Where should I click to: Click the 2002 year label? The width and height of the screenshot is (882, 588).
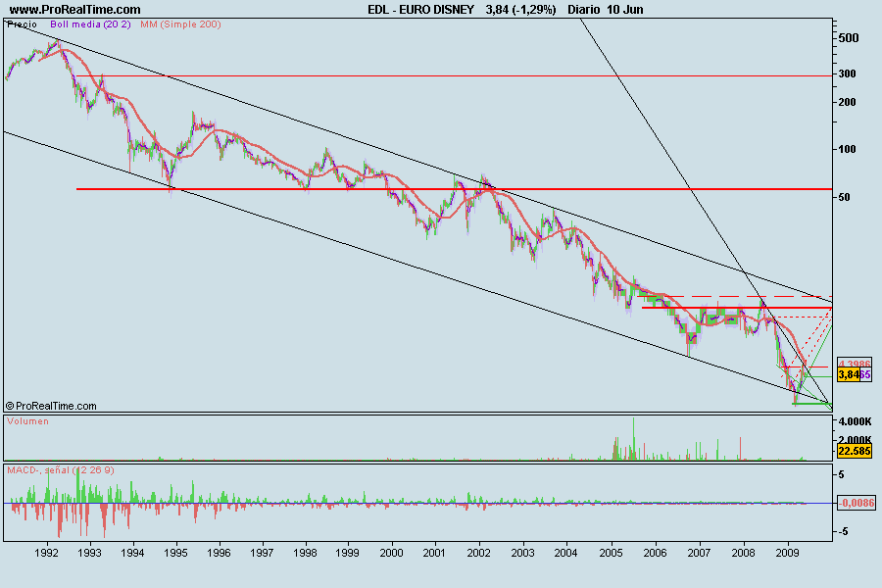[479, 553]
